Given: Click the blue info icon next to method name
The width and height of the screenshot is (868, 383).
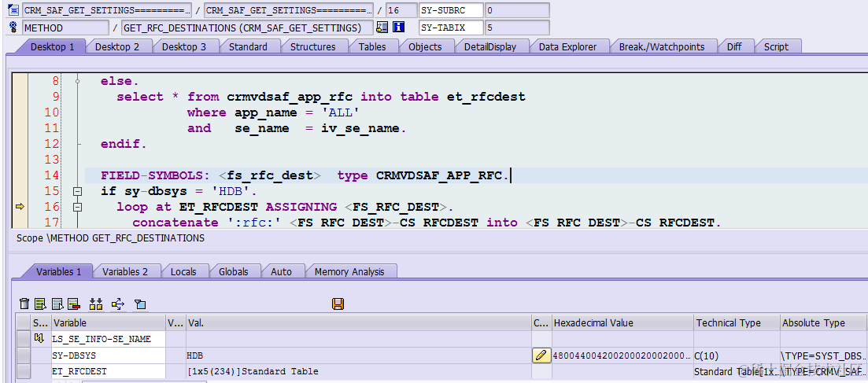Looking at the screenshot, I should click(398, 28).
